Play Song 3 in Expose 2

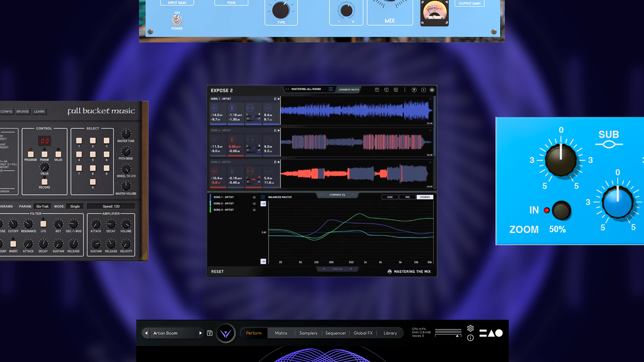(279, 162)
